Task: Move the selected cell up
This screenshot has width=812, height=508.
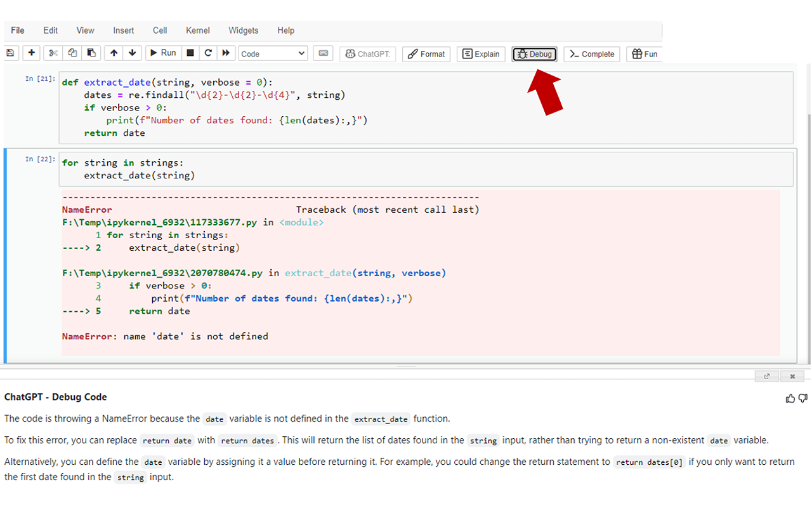Action: 114,53
